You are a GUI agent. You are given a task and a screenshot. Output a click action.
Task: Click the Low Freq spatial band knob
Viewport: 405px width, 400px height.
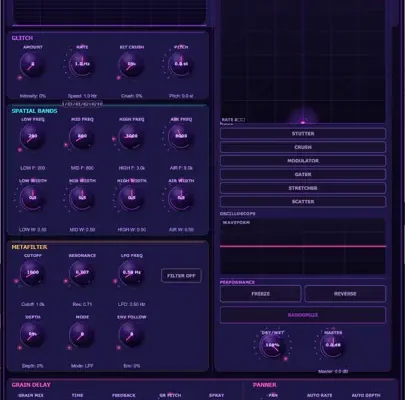click(32, 137)
